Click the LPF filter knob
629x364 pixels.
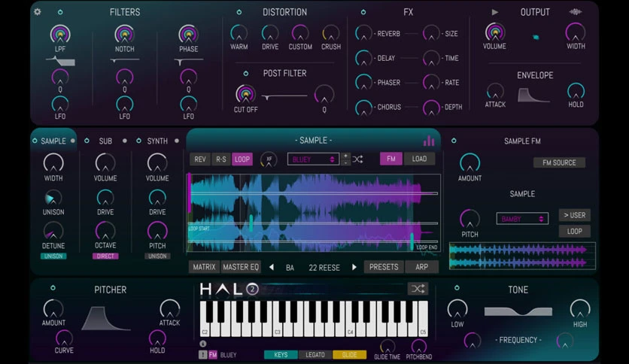60,35
